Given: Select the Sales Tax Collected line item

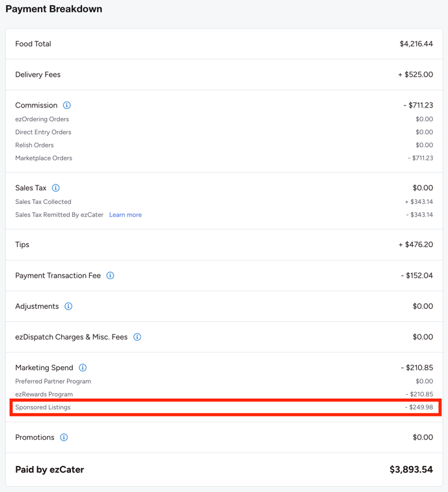Looking at the screenshot, I should [43, 202].
